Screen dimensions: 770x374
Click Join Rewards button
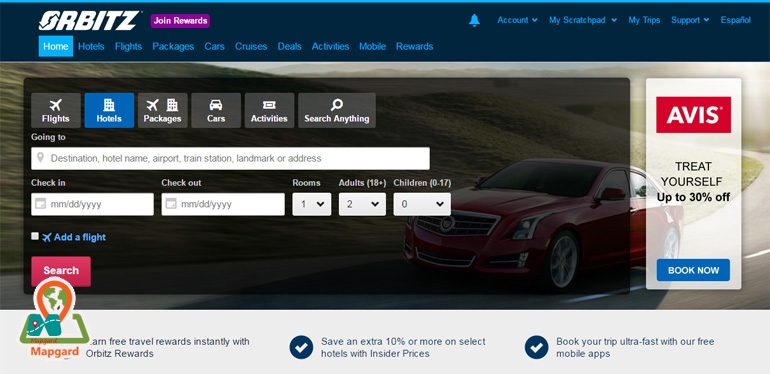pos(180,21)
